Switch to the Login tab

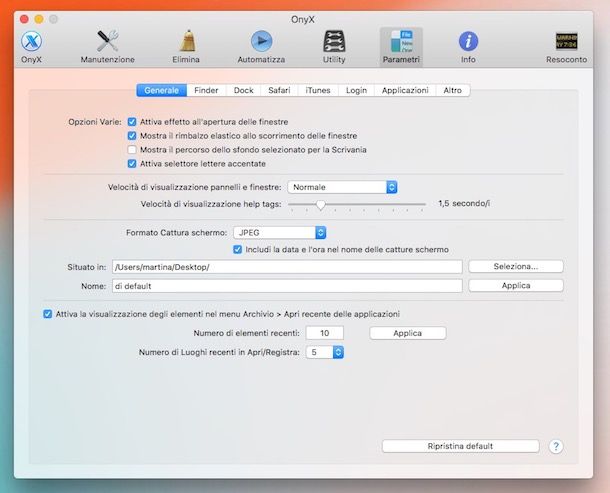point(356,90)
